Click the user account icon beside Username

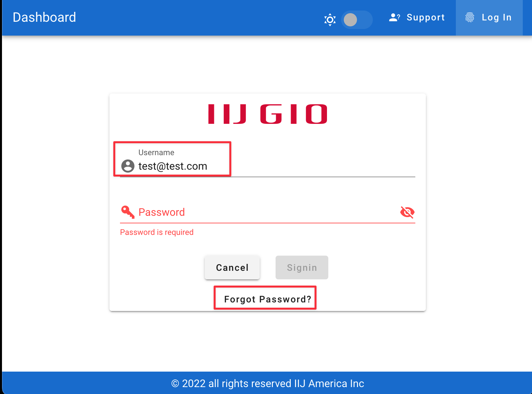click(x=128, y=166)
